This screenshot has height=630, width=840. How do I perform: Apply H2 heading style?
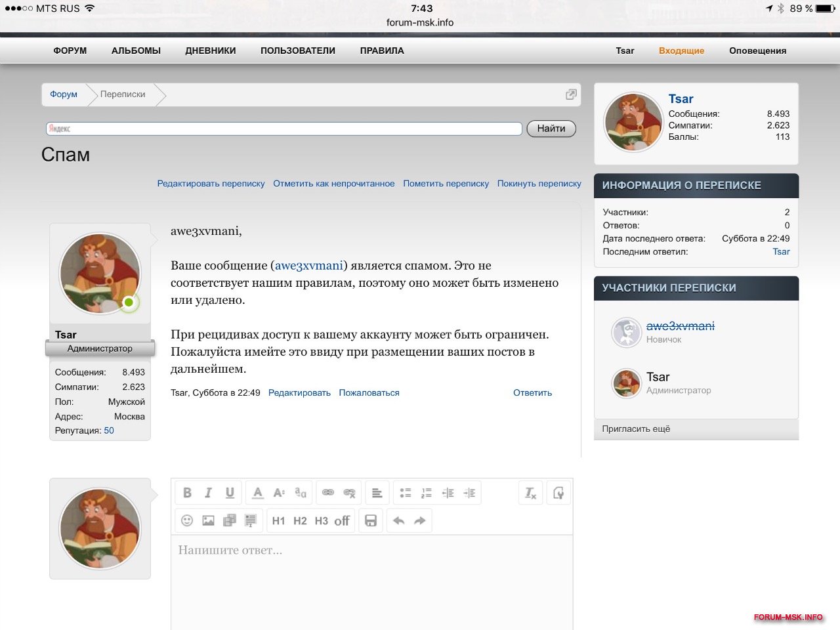tap(300, 520)
